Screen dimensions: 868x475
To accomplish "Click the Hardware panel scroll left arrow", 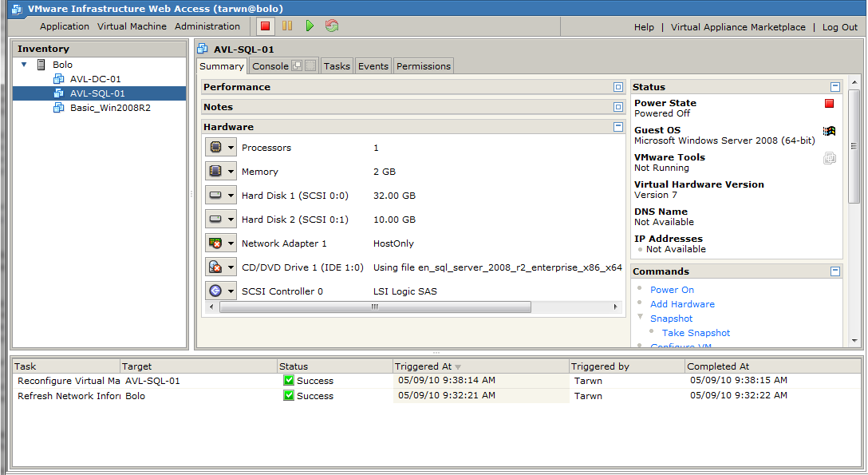I will [x=211, y=307].
